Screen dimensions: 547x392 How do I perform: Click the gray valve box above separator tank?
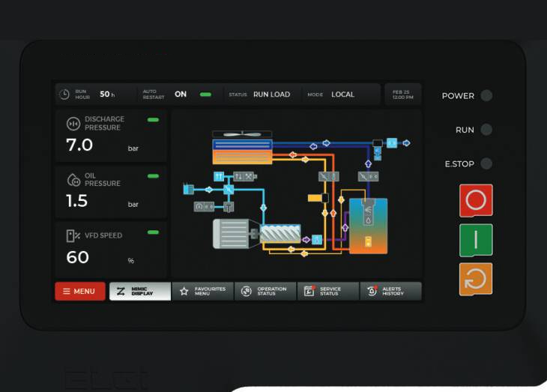(x=368, y=177)
